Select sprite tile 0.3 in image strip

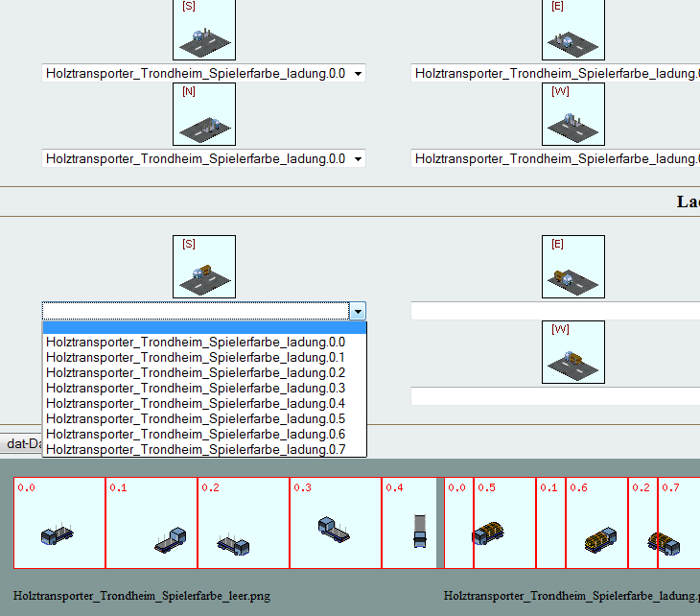click(335, 523)
